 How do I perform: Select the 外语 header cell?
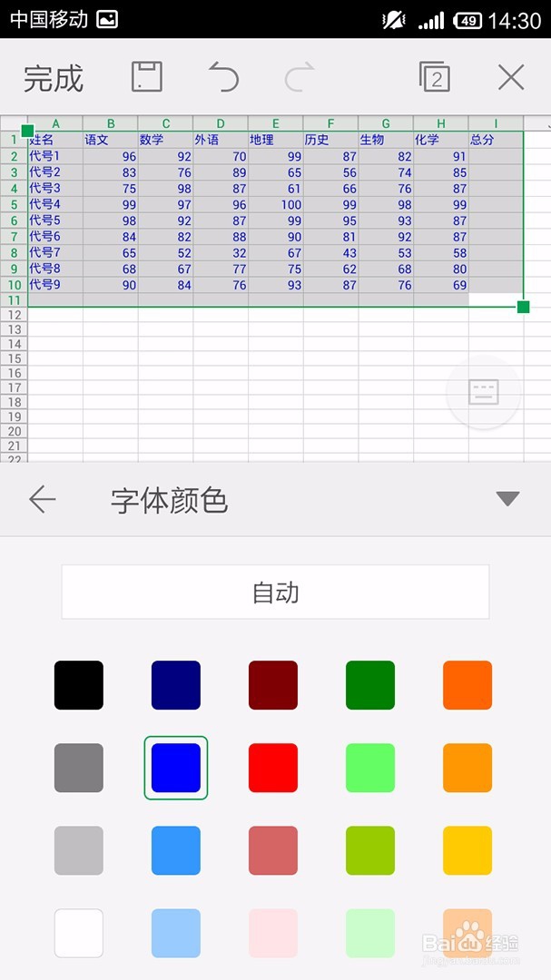[221, 140]
